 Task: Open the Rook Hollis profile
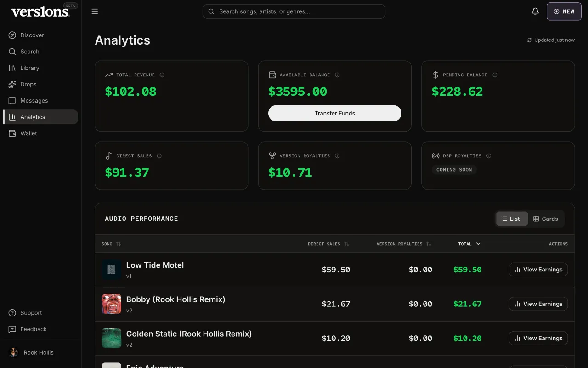click(40, 352)
